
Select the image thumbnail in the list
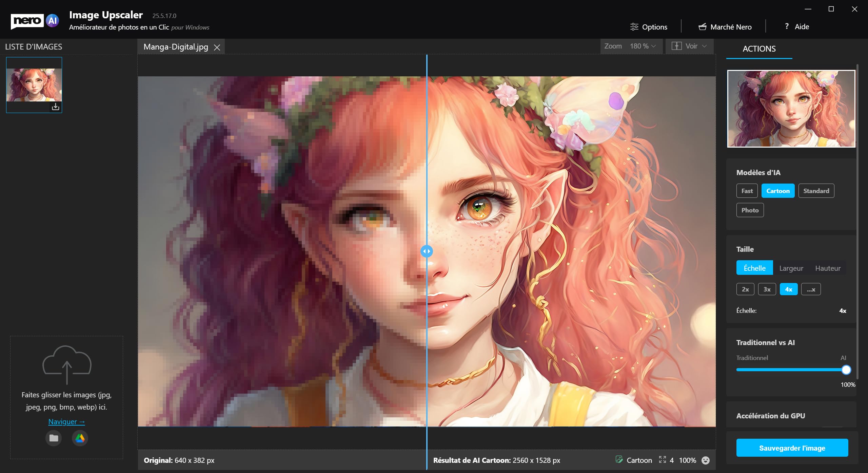(x=34, y=85)
